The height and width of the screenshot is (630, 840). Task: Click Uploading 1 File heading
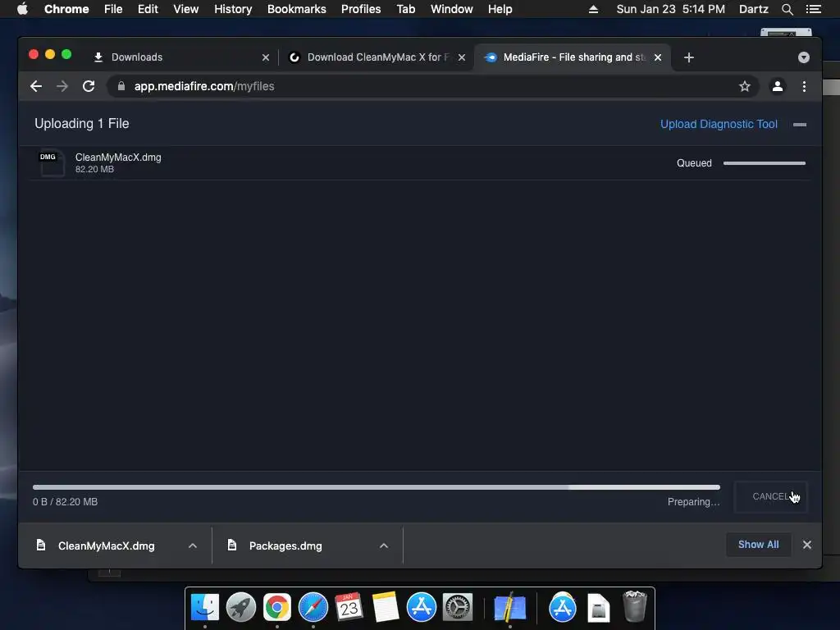click(81, 124)
